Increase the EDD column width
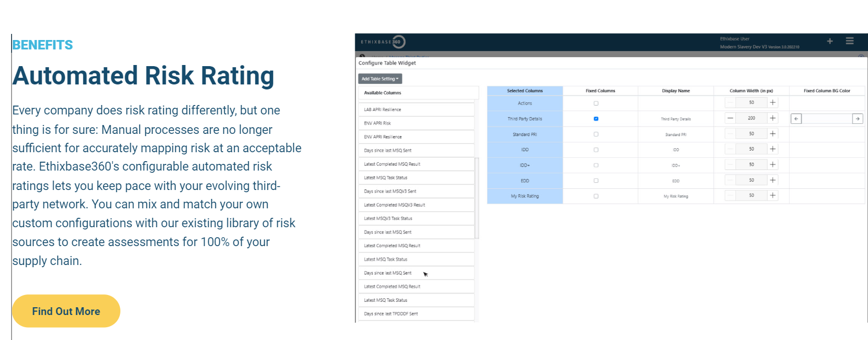868x340 pixels. [x=773, y=180]
